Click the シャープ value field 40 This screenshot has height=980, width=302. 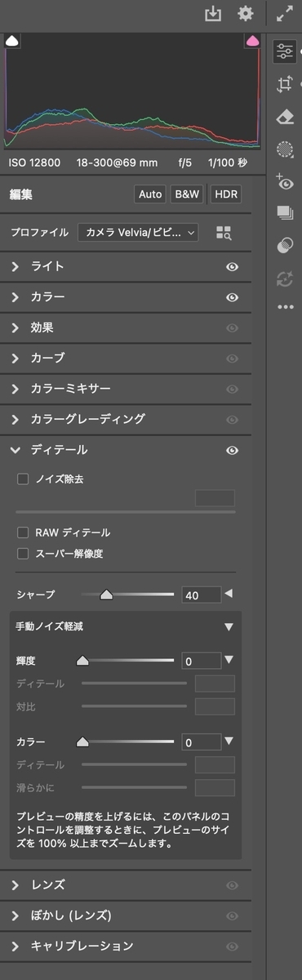point(202,595)
